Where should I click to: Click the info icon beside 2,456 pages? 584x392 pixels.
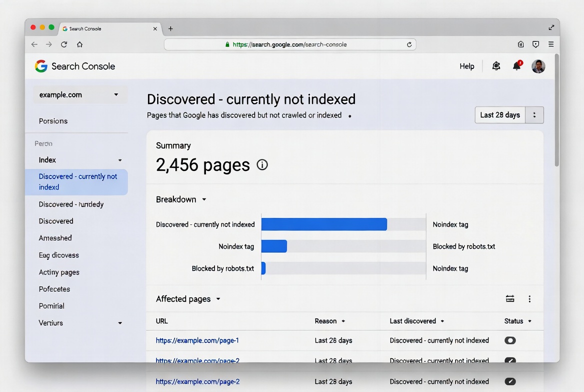[x=262, y=164]
